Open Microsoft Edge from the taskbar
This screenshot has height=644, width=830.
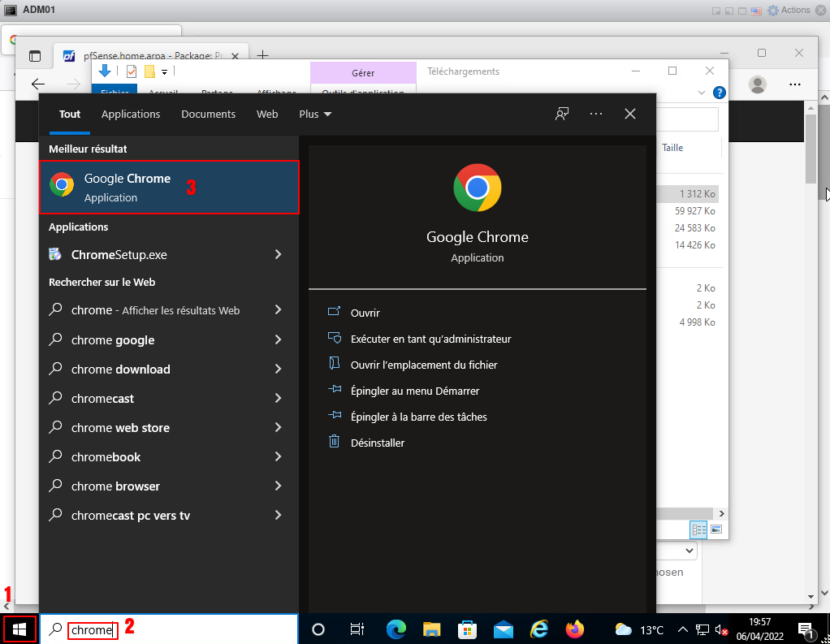tap(396, 629)
